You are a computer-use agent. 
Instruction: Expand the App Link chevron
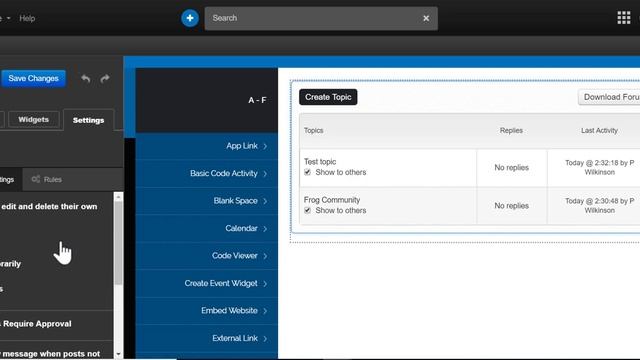point(265,146)
